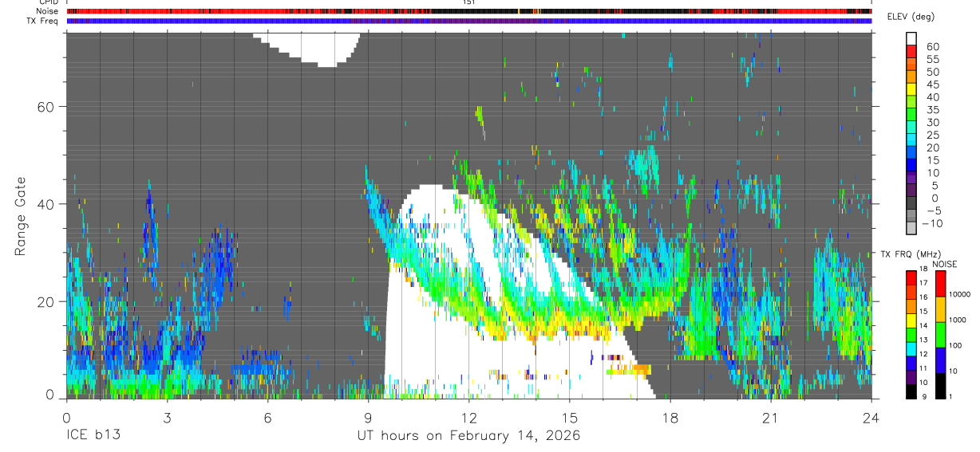
Task: Select the yellow 40–45 swatch in ELEV scale
Action: coord(911,90)
